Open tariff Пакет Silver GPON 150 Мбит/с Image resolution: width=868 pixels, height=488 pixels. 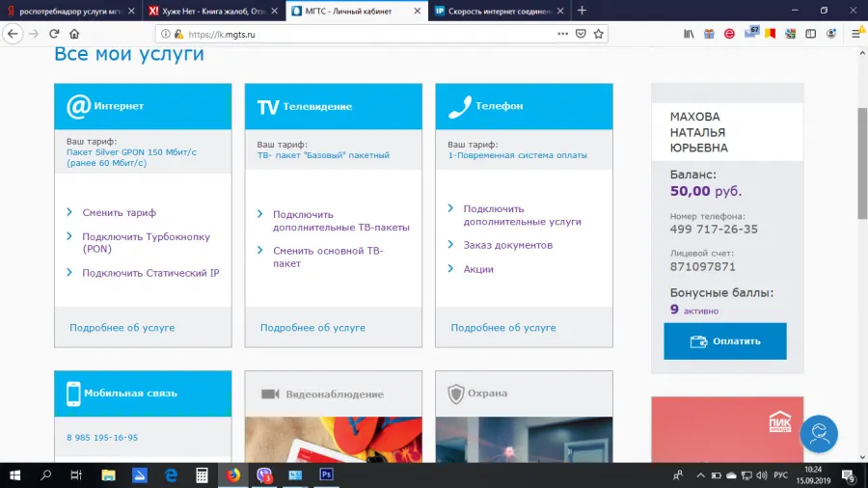tap(131, 157)
